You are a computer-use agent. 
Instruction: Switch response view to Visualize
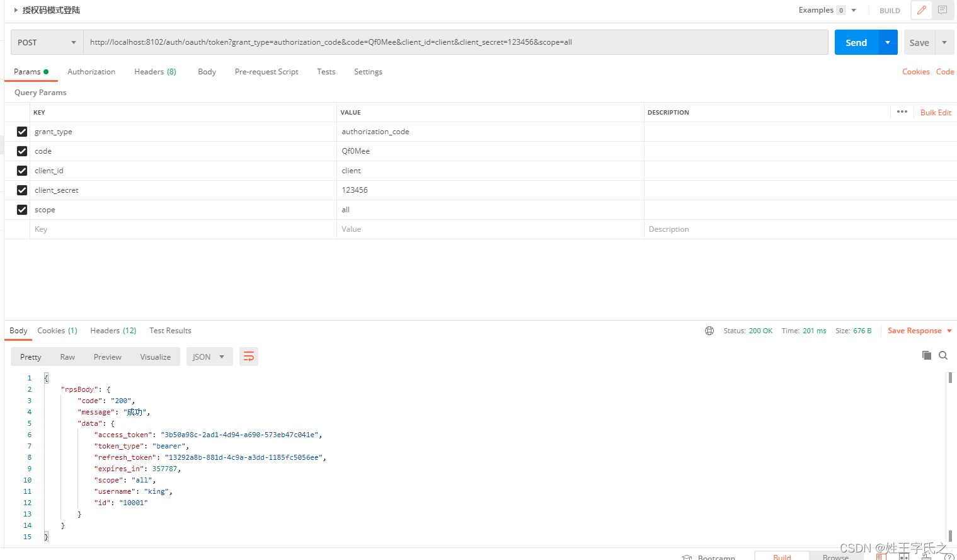tap(156, 357)
